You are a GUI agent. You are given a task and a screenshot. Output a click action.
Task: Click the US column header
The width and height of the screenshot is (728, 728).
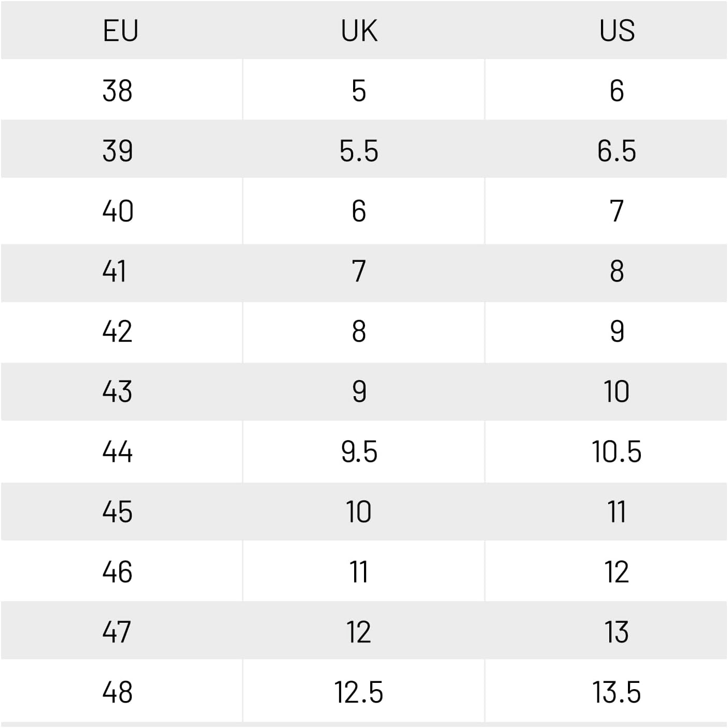click(617, 31)
